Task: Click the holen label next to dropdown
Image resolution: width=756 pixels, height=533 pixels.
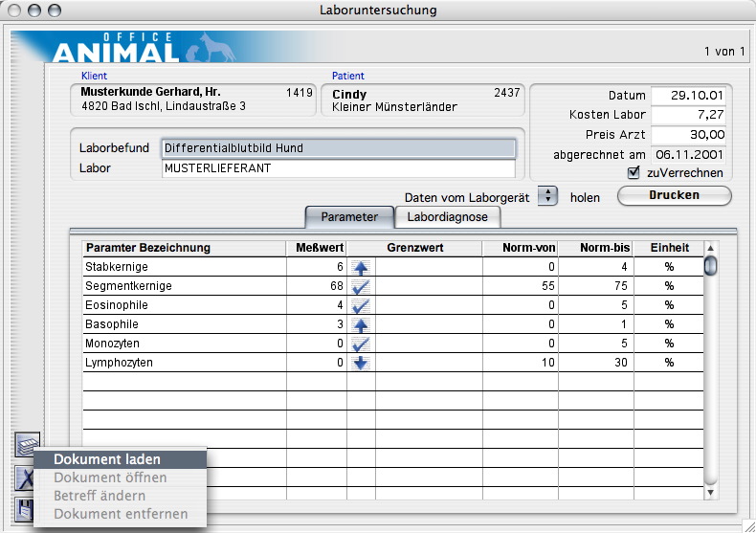Action: click(585, 197)
